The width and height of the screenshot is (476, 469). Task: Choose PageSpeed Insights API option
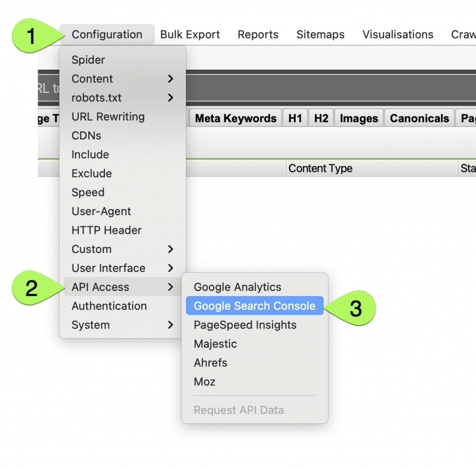(255, 325)
